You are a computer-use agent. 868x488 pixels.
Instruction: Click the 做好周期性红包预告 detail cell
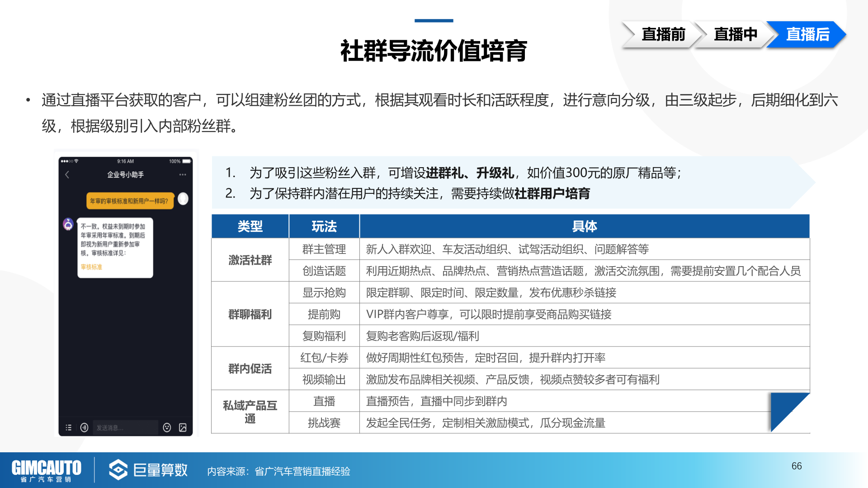[585, 357]
